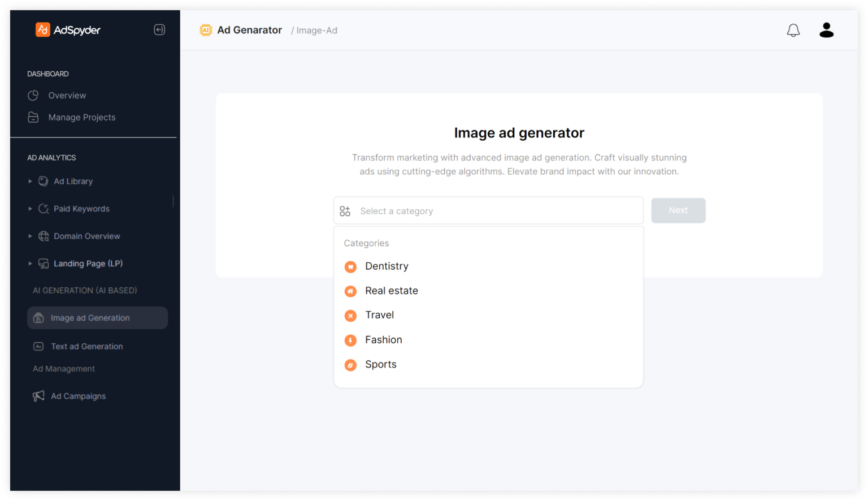Choose Dentistry from the categories list
Viewport: 868px width, 501px height.
(x=387, y=266)
